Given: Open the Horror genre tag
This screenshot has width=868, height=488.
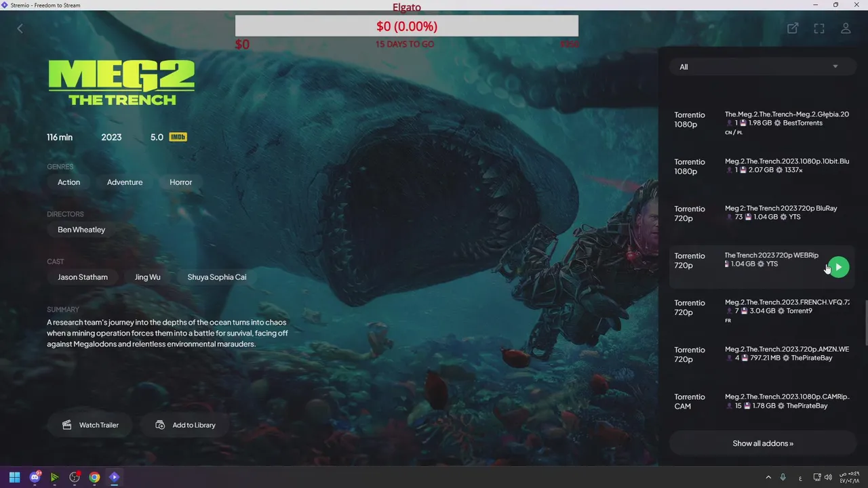Looking at the screenshot, I should [x=180, y=182].
